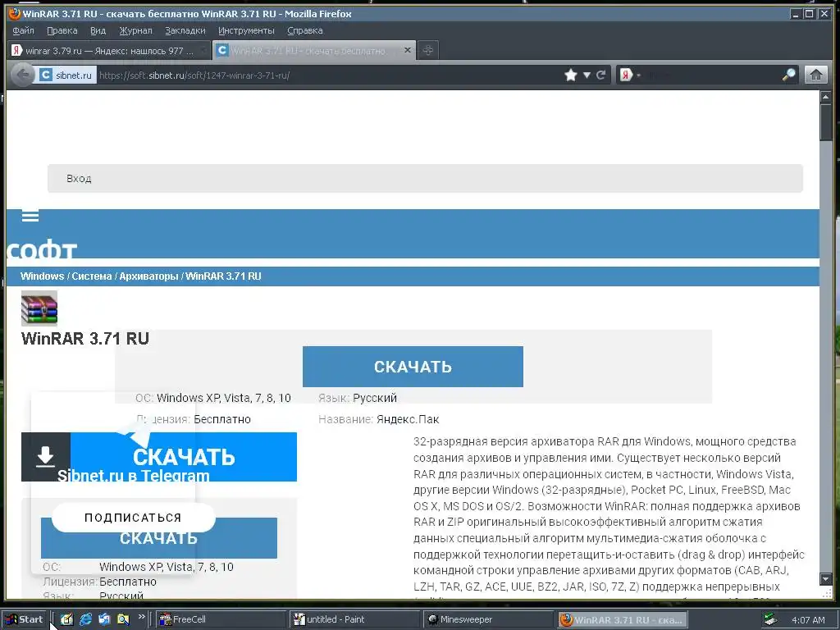Open the Файл menu
Screen dimensions: 840x630
[23, 30]
